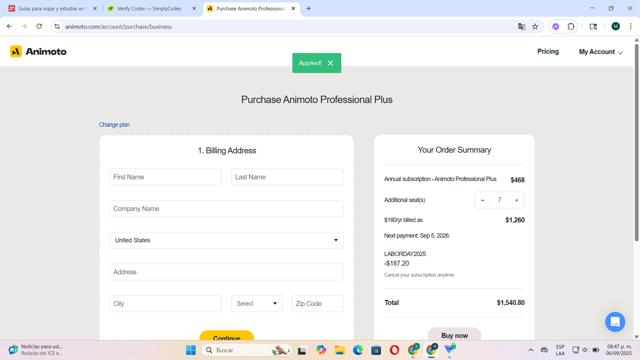
Task: Open the Chrome profile avatar
Action: point(616,27)
